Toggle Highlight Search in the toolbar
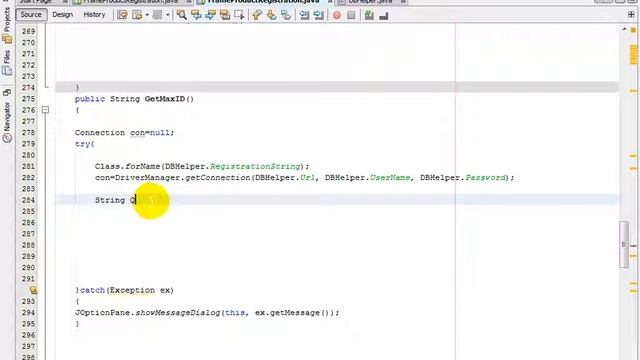The image size is (640, 360). click(x=225, y=16)
